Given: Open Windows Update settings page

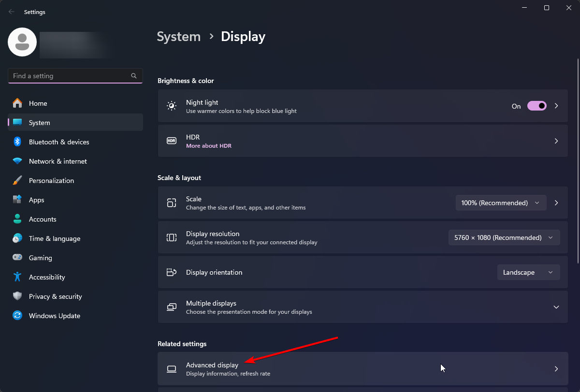Looking at the screenshot, I should 75,316.
